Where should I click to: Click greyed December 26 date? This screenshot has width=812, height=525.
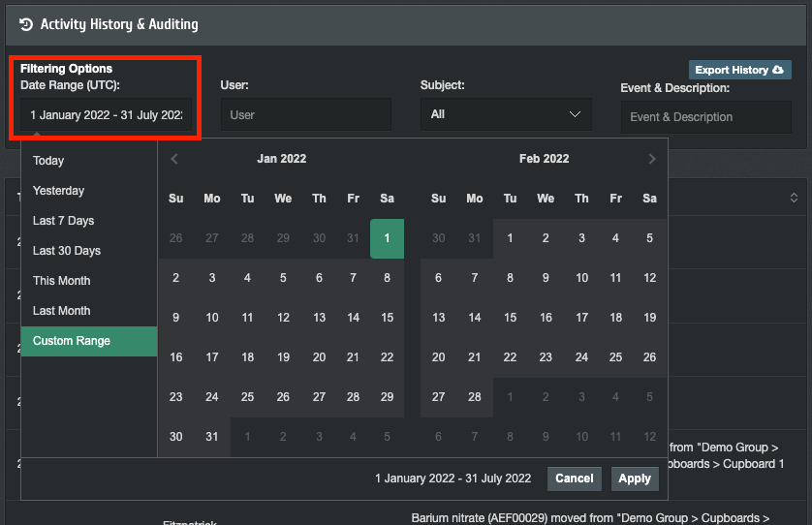point(176,238)
